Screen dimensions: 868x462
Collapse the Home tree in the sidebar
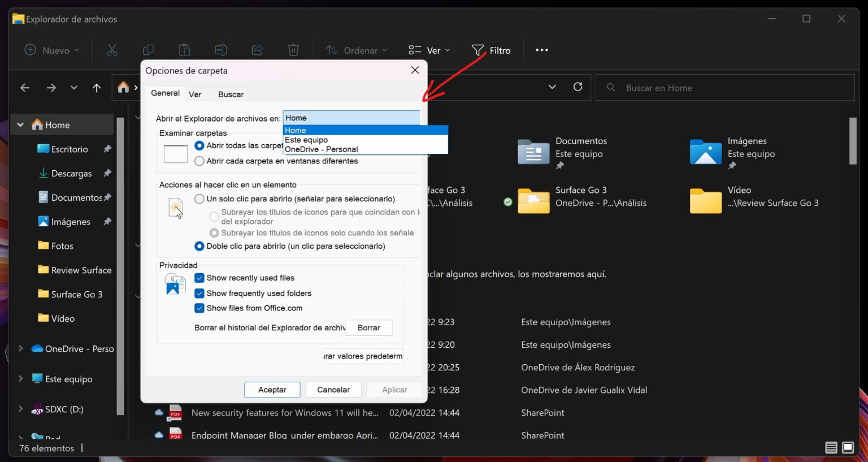click(x=20, y=124)
